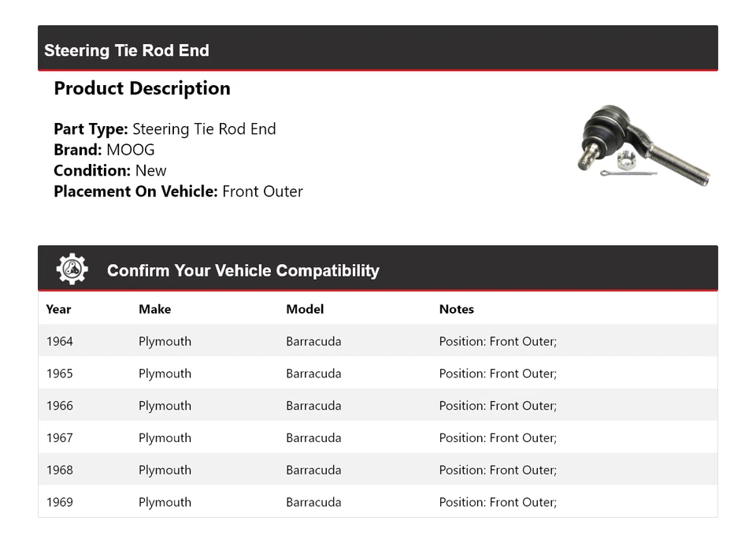Click Barracuda in the 1969 row

tap(313, 502)
